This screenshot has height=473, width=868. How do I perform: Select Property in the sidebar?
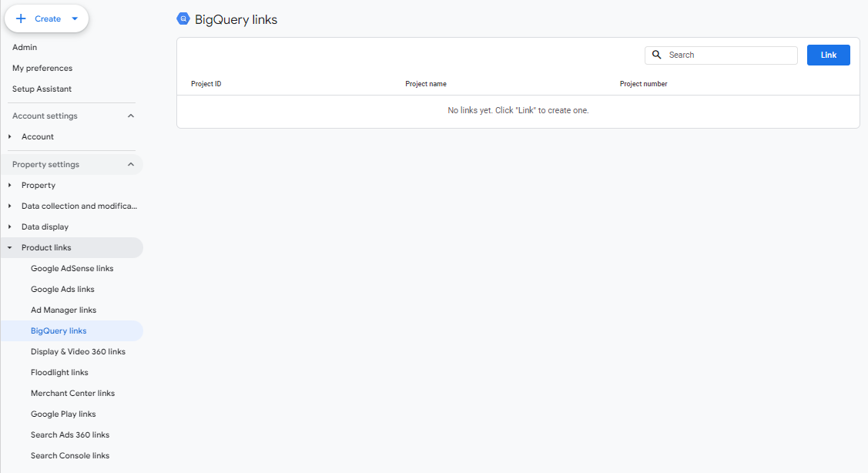pyautogui.click(x=39, y=186)
